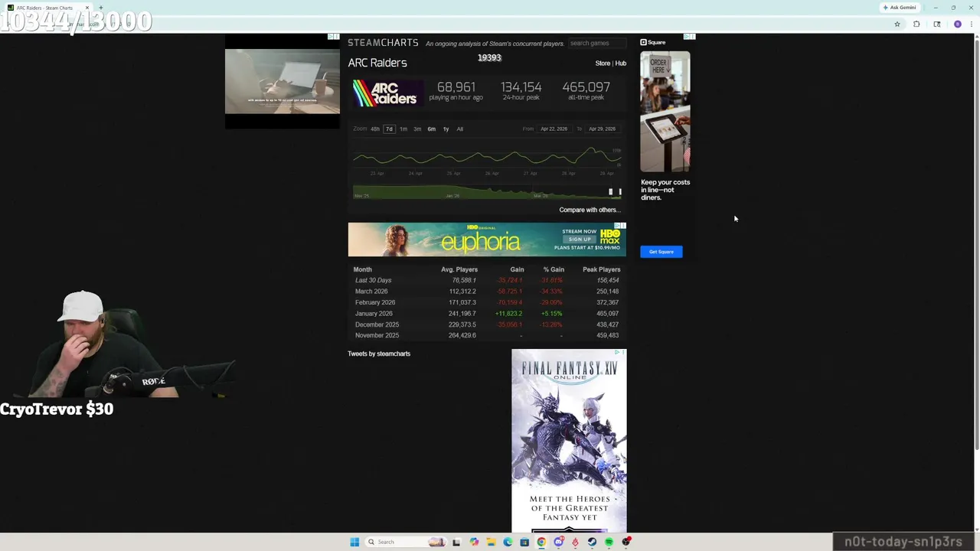Click the Avg. Players column header
This screenshot has height=551, width=980.
tap(459, 269)
